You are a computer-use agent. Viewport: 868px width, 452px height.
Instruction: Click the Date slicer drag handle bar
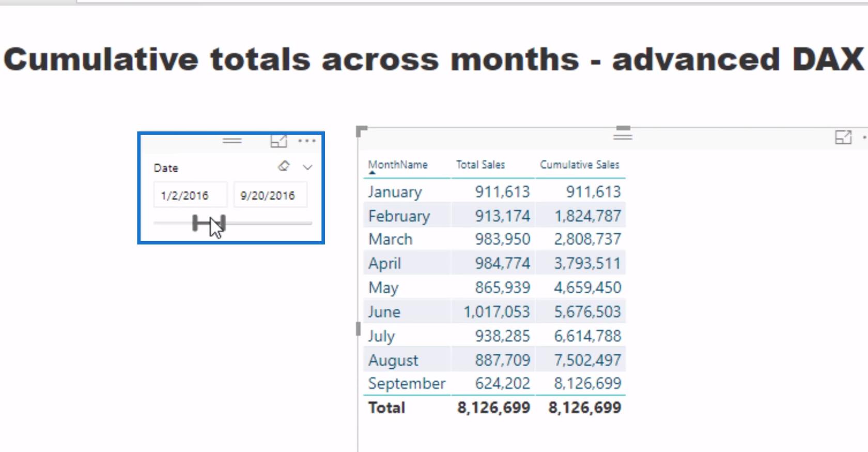[x=232, y=141]
